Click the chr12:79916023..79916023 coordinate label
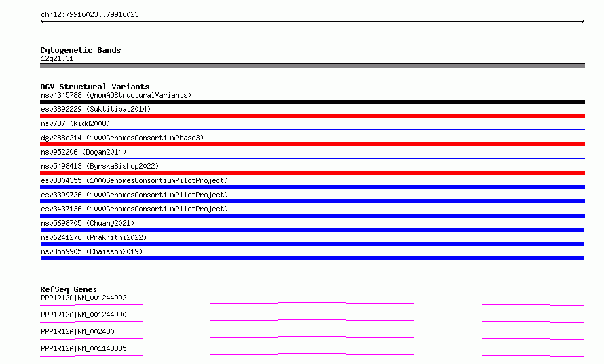 (x=90, y=15)
